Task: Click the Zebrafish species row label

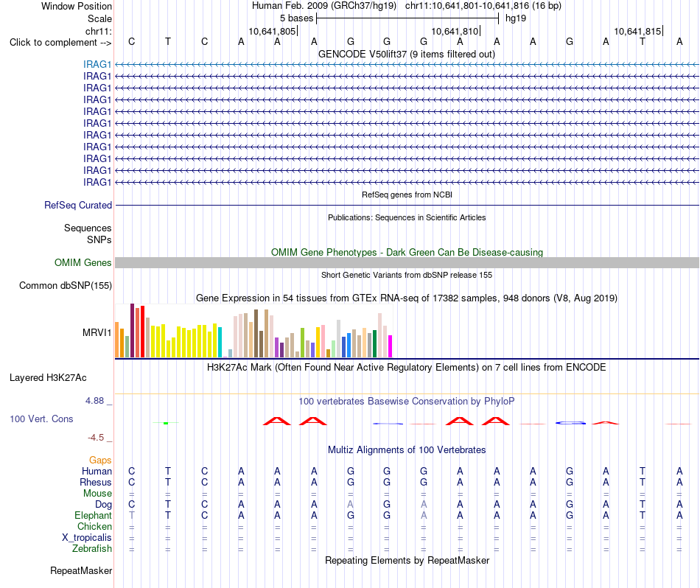Action: (x=92, y=548)
